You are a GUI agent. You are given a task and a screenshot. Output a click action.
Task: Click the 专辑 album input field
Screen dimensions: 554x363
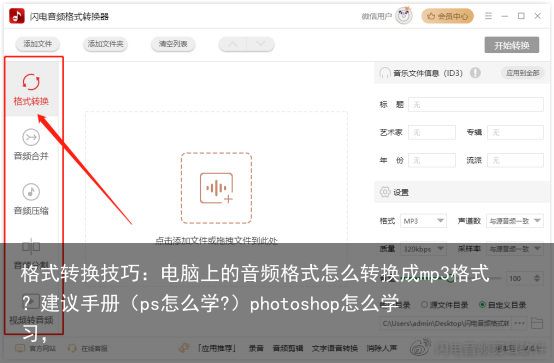(515, 133)
